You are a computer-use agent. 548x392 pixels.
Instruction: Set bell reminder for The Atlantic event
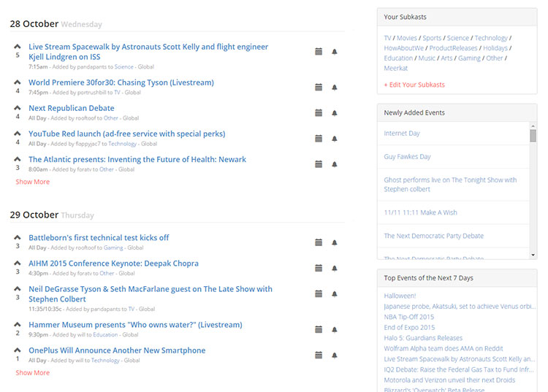tap(335, 164)
